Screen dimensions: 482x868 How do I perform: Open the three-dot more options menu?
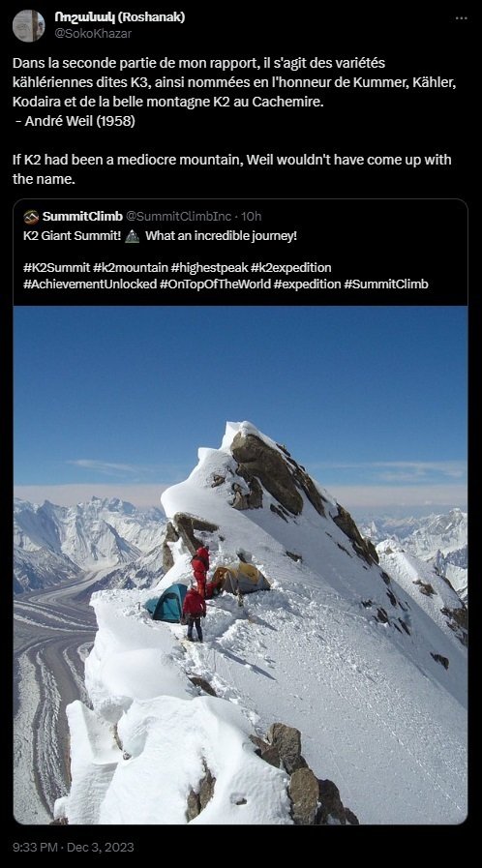point(461,18)
